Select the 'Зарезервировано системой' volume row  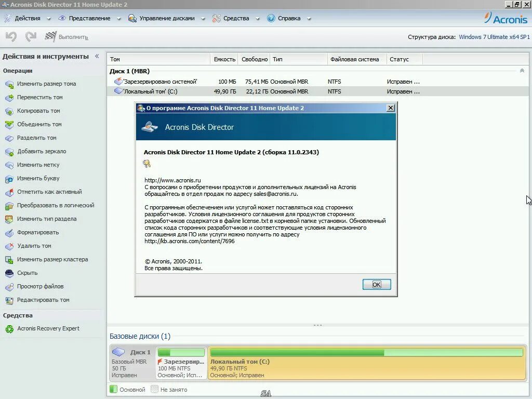point(317,82)
